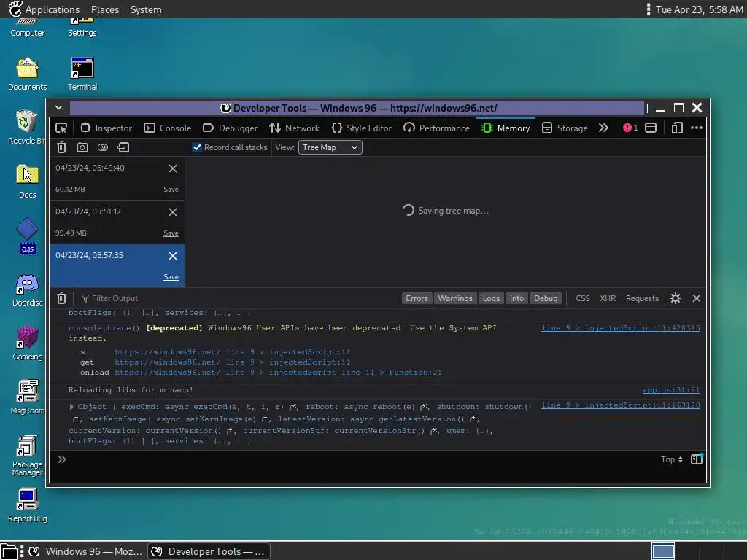The height and width of the screenshot is (560, 747).
Task: Clear snapshots with memory trash icon
Action: click(x=61, y=147)
